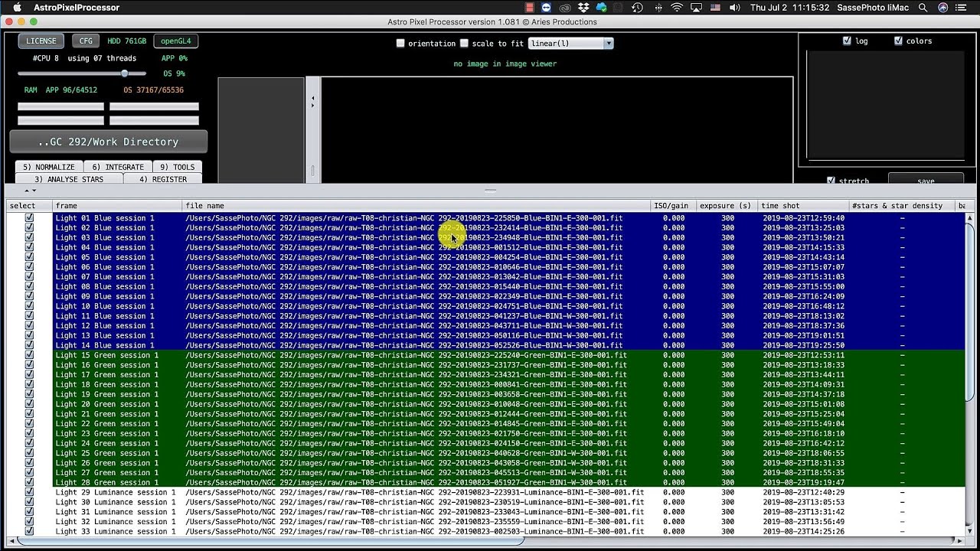Switch to the 5) NORMALIZE tab

tap(49, 167)
